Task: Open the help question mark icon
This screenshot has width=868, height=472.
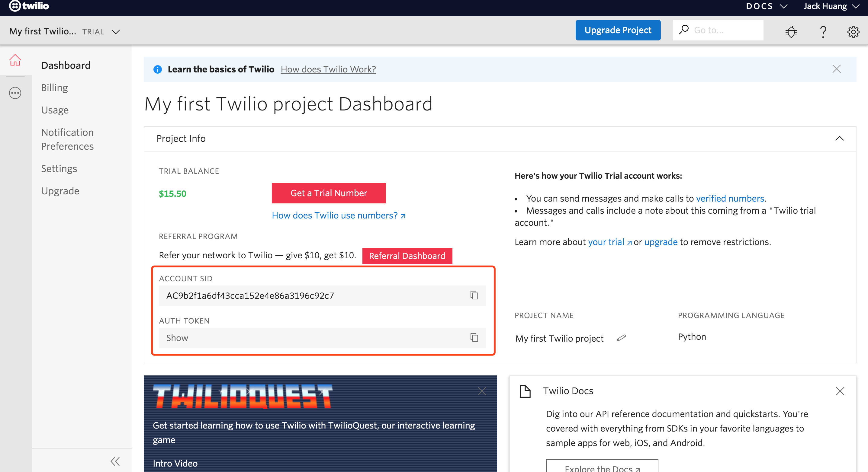Action: point(823,32)
